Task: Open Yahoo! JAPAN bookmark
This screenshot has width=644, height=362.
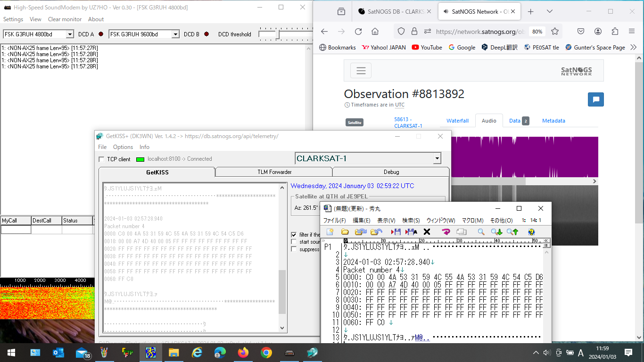Action: point(383,47)
